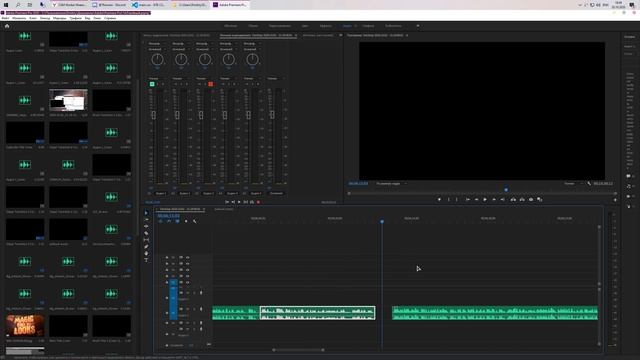Open playback resolution dropdown in Program monitor
640x360 pixels.
[573, 184]
